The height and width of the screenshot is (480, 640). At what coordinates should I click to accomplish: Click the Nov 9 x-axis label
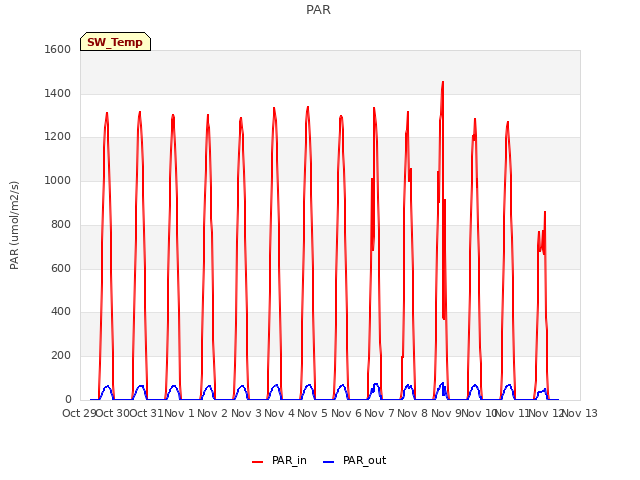click(446, 413)
